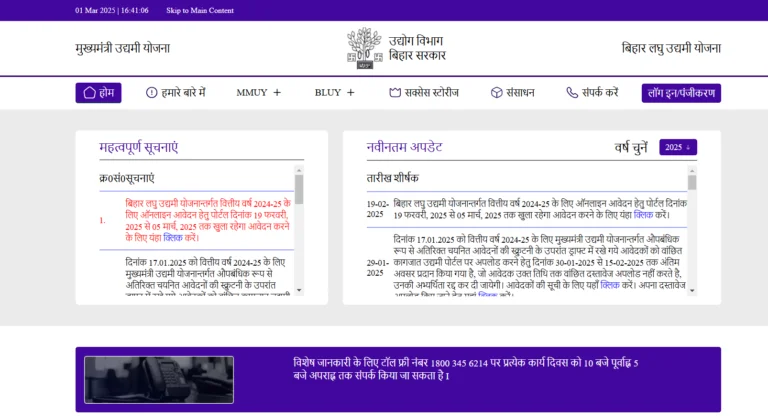Open the 2025 year dropdown

(x=678, y=147)
